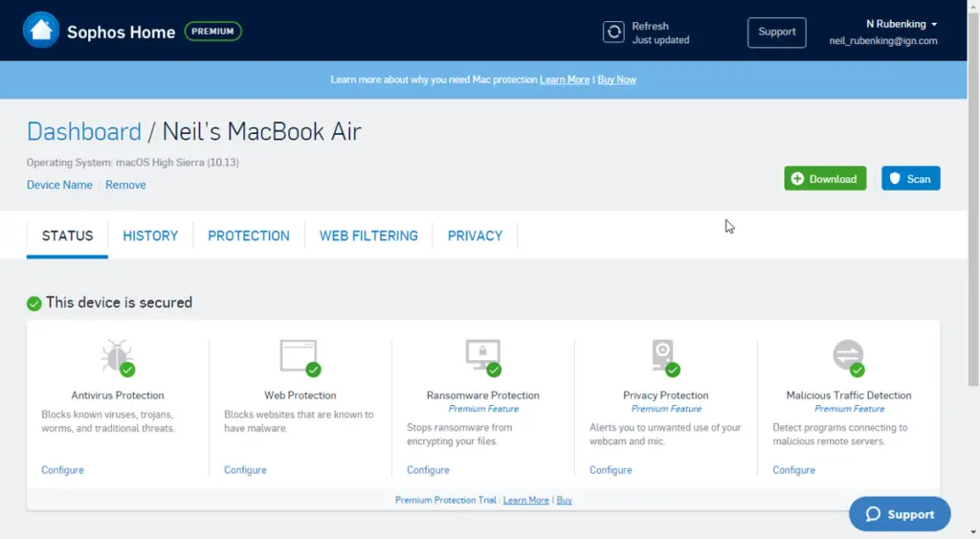980x539 pixels.
Task: Click the Dashboard breadcrumb link
Action: click(x=84, y=132)
